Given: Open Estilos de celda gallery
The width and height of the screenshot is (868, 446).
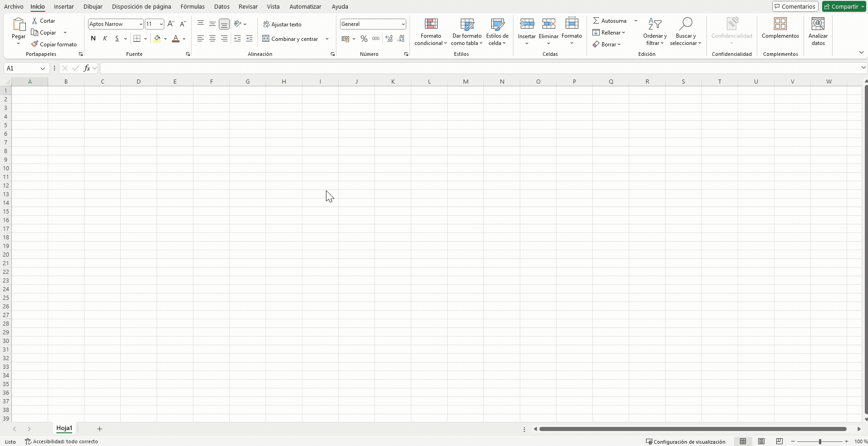Looking at the screenshot, I should (x=497, y=32).
